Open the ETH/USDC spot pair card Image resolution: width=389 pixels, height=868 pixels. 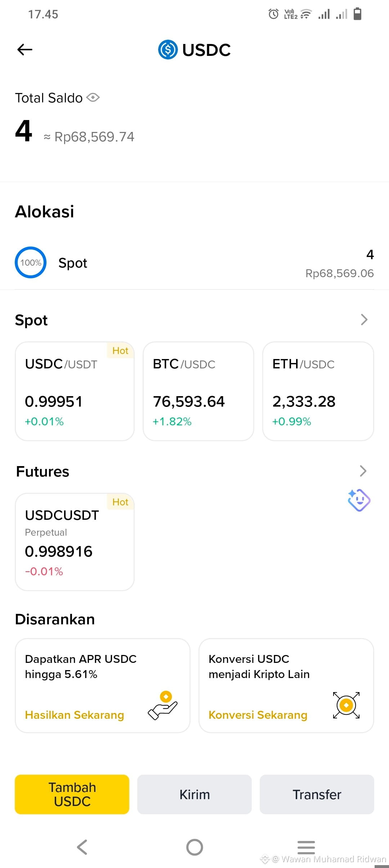coord(318,391)
